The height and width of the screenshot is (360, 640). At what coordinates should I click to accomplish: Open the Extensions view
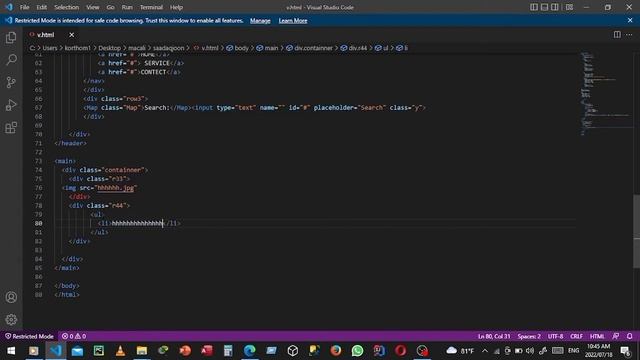pyautogui.click(x=11, y=128)
